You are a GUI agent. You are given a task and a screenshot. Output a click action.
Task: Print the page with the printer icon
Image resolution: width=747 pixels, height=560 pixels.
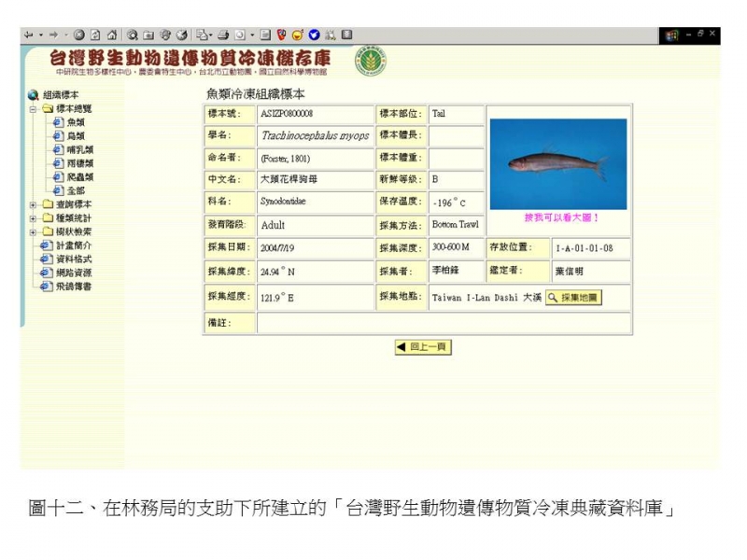pyautogui.click(x=223, y=35)
